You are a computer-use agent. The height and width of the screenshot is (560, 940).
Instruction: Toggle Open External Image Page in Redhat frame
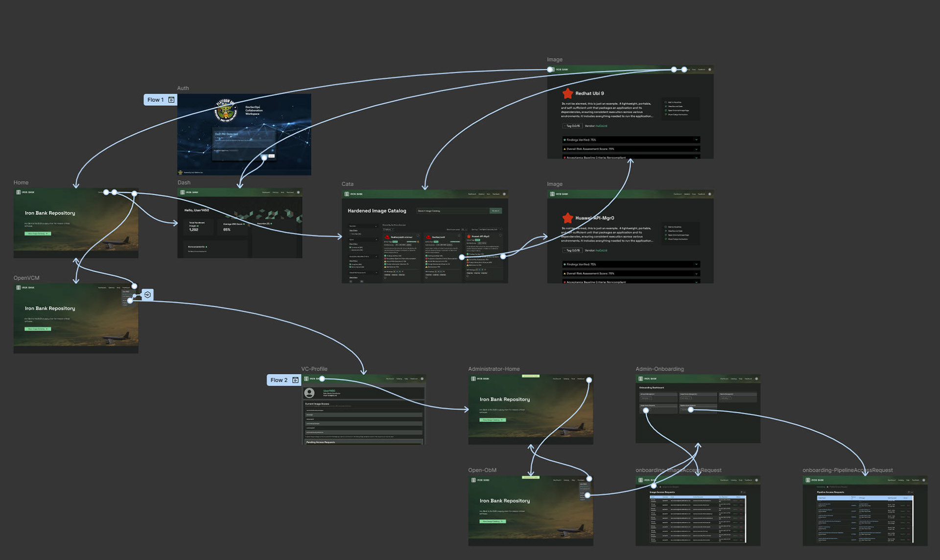click(x=677, y=110)
